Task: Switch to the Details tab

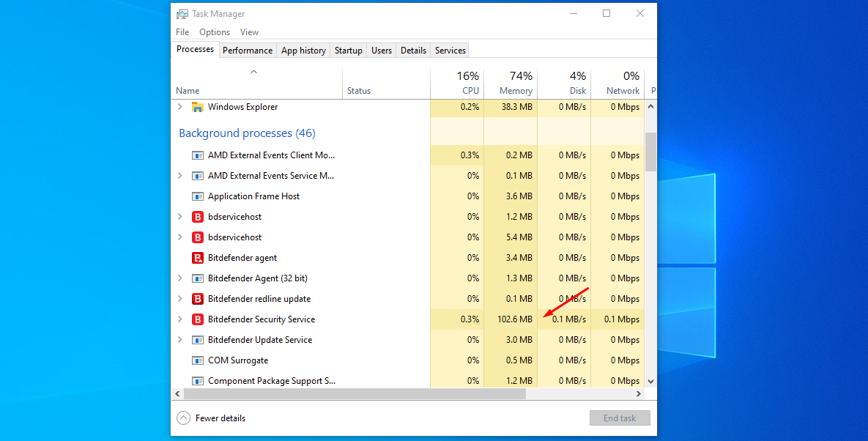Action: pyautogui.click(x=414, y=51)
